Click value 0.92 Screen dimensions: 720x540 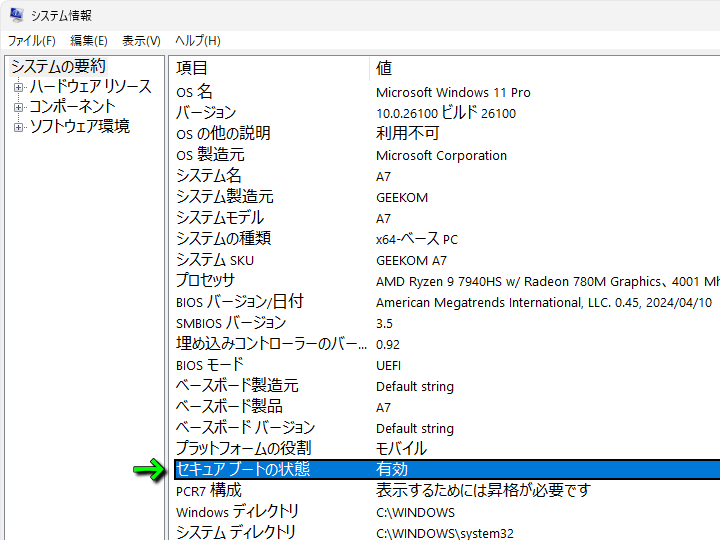point(388,345)
